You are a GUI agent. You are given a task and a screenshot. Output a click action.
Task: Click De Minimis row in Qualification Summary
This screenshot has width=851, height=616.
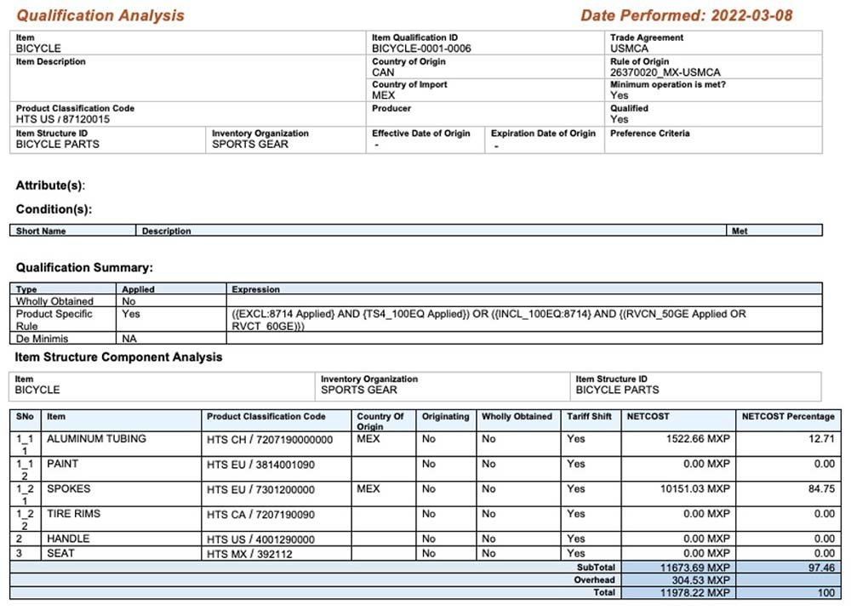point(42,339)
